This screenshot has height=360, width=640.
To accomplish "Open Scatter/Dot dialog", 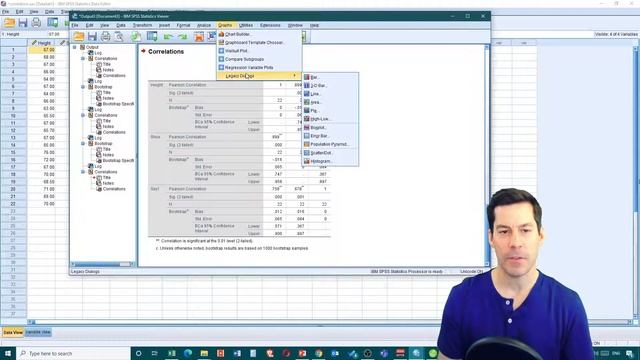I will click(330, 153).
